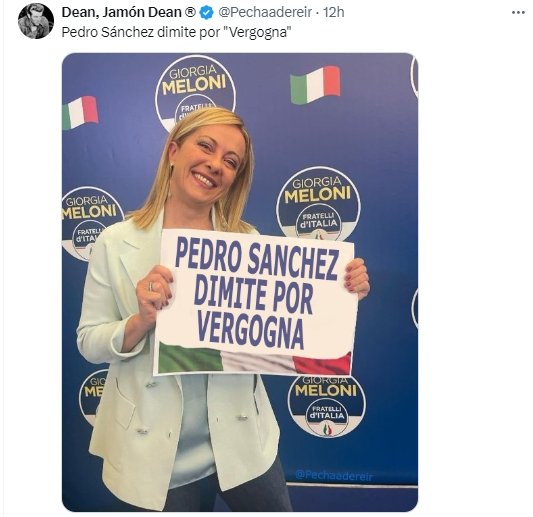Click the Meloni logo directly below the sign

point(326,406)
